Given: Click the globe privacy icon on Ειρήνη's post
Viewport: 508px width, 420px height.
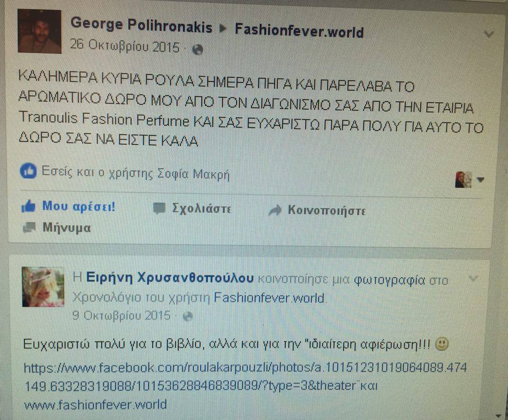Looking at the screenshot, I should 188,316.
